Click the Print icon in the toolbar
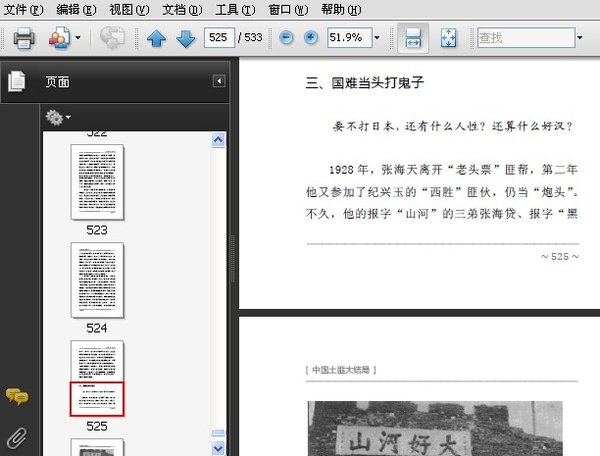Viewport: 600px width, 456px height. tap(24, 38)
